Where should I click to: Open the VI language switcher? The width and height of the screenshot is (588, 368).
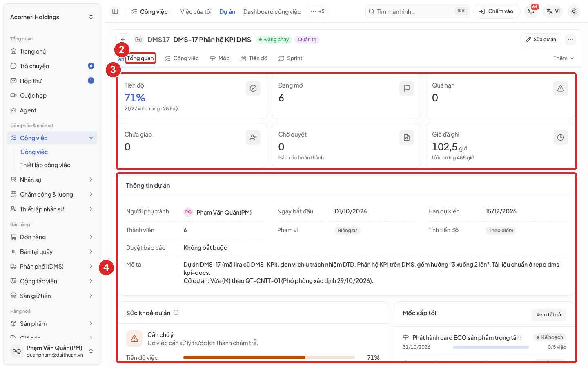553,11
